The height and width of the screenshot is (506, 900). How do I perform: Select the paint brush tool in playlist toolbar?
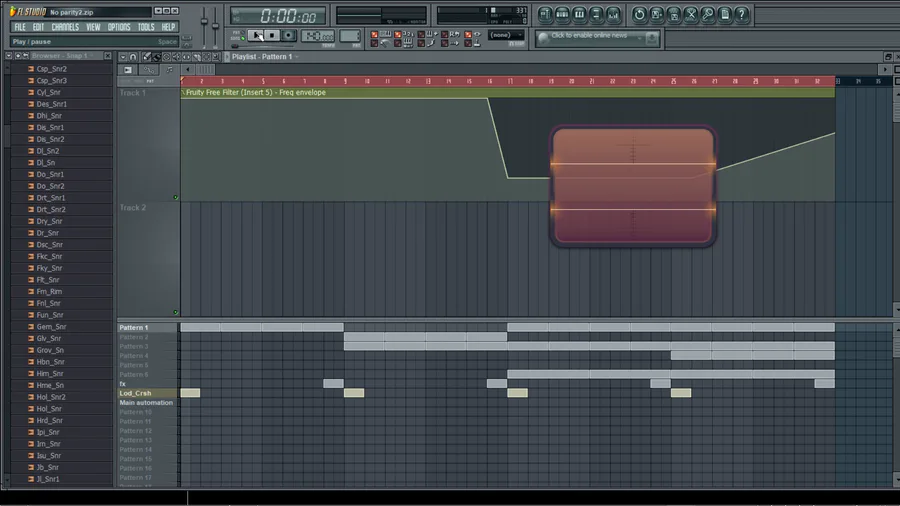157,57
